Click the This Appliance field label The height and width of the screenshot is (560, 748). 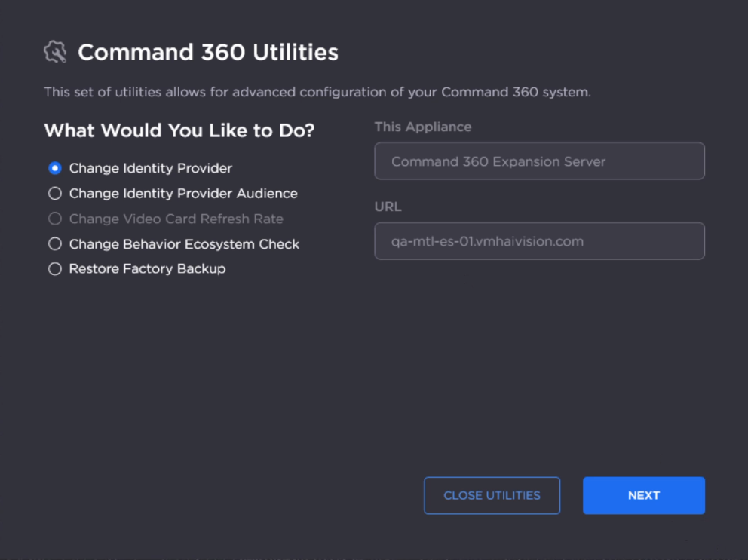tap(423, 127)
